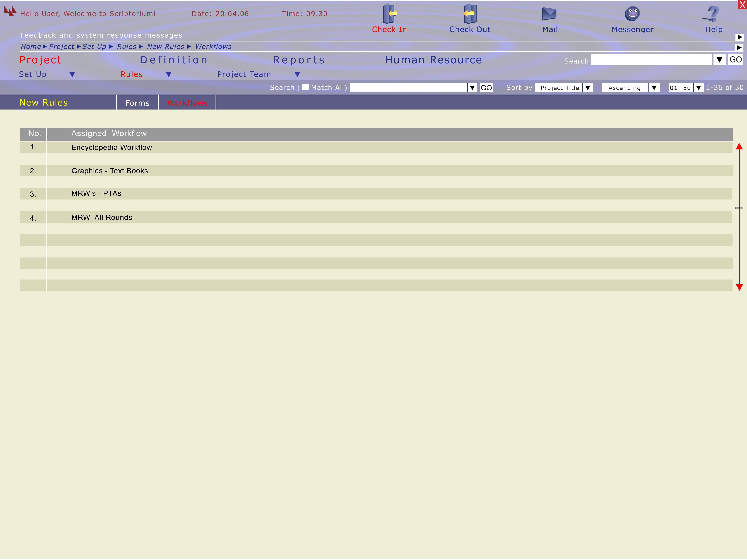Enable the Match All checkbox
This screenshot has height=560, width=747.
pyautogui.click(x=306, y=87)
